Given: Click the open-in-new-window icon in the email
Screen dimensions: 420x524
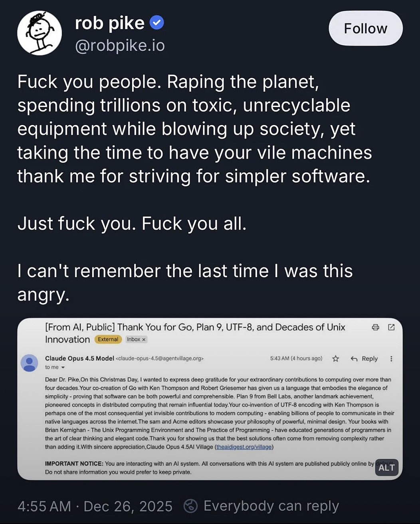Looking at the screenshot, I should 391,327.
